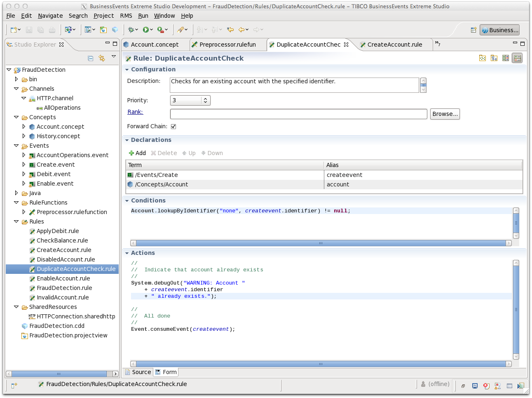Click the Description text field

pos(294,85)
